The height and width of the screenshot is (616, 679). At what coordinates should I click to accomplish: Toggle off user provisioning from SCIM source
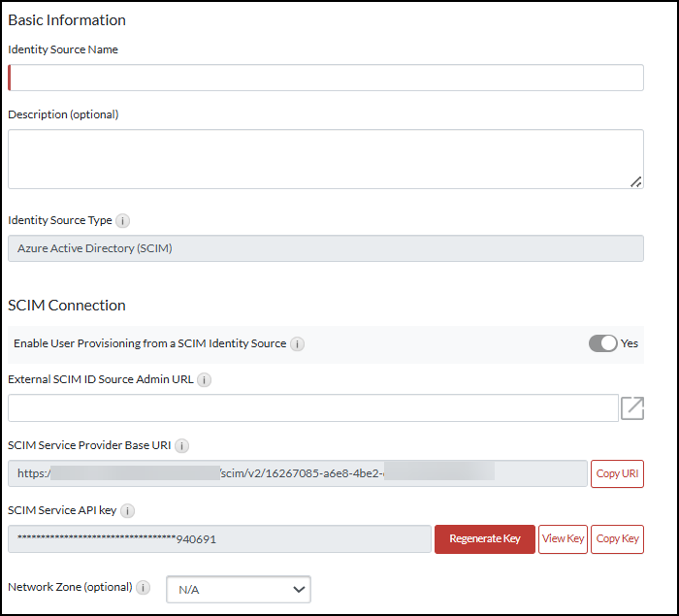coord(602,343)
